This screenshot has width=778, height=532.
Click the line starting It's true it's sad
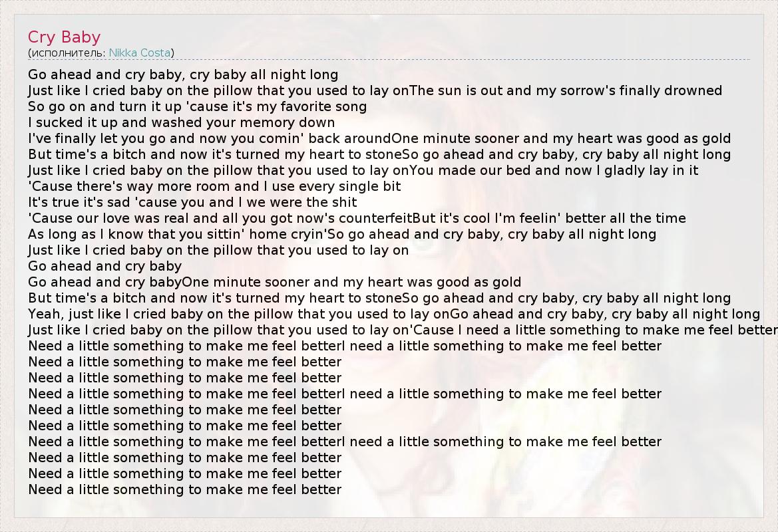point(192,202)
